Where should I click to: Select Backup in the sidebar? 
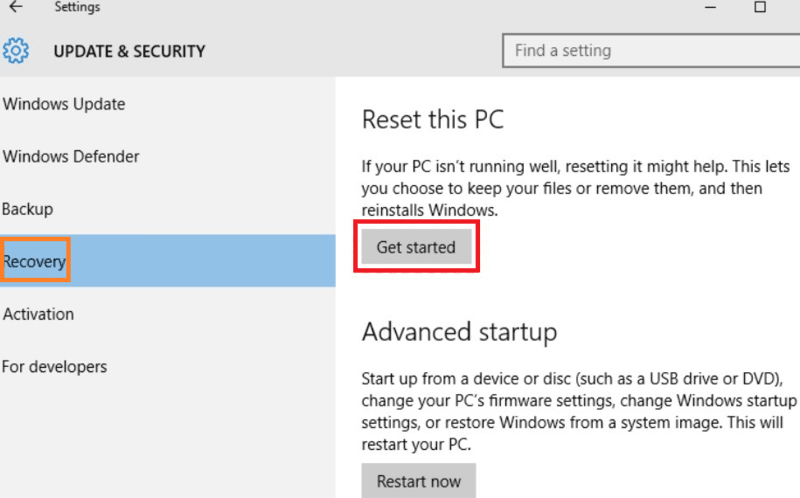pyautogui.click(x=28, y=209)
